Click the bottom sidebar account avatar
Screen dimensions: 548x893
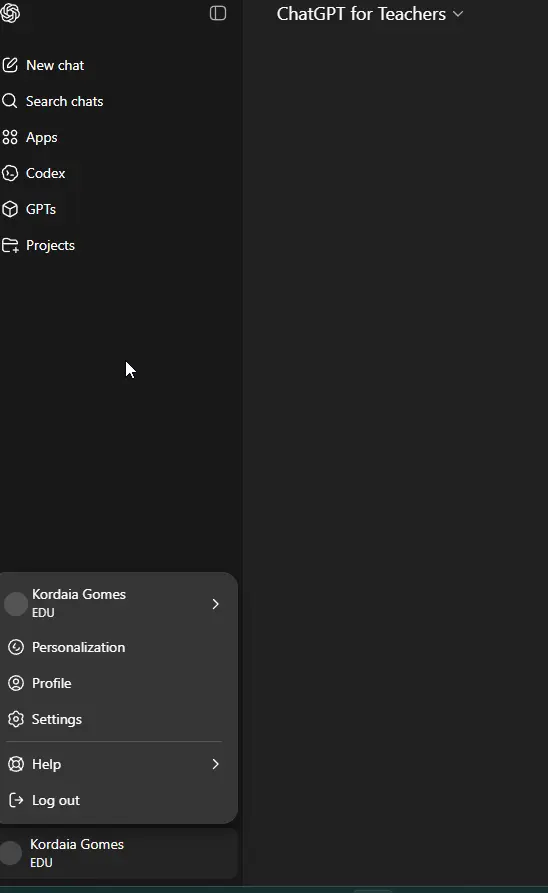point(10,853)
